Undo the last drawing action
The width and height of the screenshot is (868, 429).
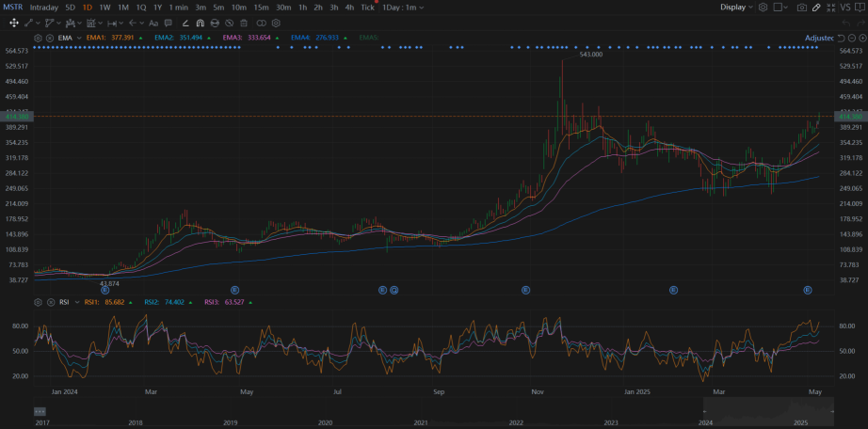[x=845, y=23]
